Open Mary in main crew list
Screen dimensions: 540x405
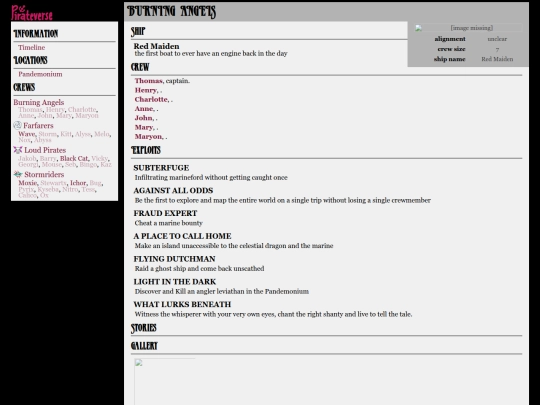click(x=144, y=127)
